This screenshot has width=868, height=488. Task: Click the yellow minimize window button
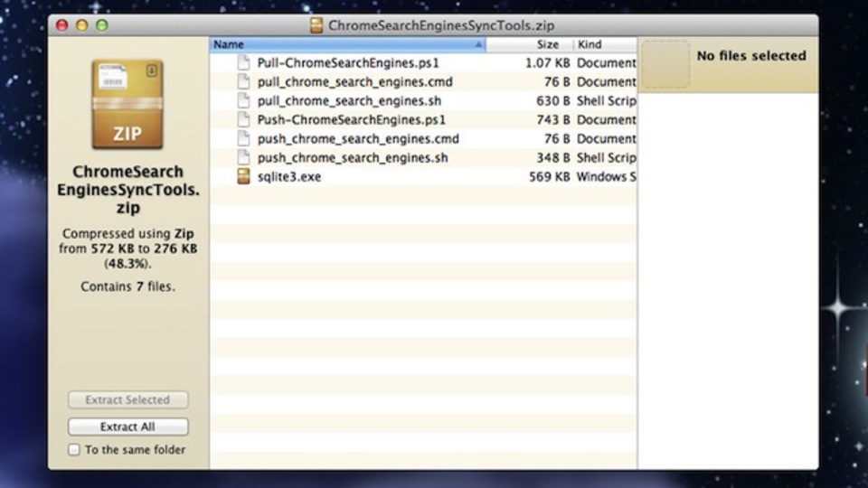[x=82, y=25]
